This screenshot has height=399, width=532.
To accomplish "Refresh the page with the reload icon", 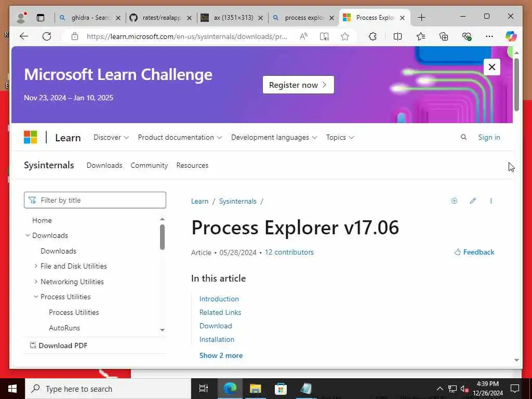I will [x=46, y=36].
